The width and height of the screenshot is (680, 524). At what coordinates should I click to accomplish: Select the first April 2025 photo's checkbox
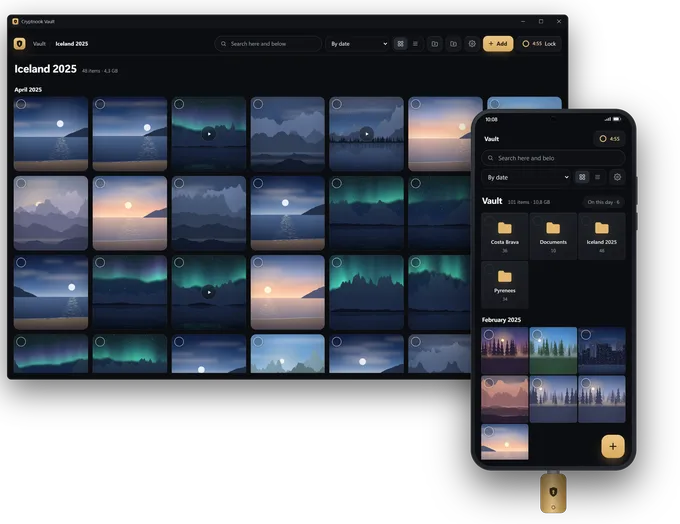(x=21, y=104)
